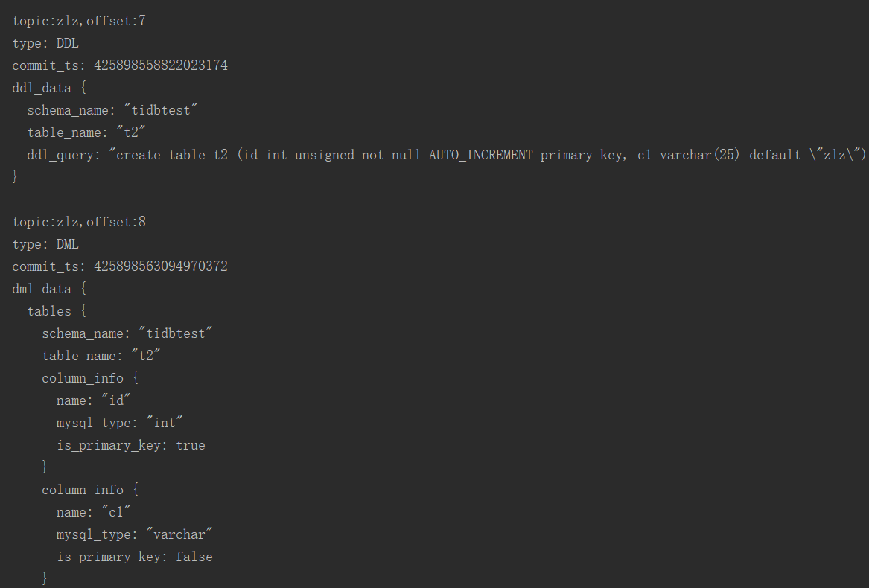
Task: Click the name: "id" line
Action: click(94, 400)
